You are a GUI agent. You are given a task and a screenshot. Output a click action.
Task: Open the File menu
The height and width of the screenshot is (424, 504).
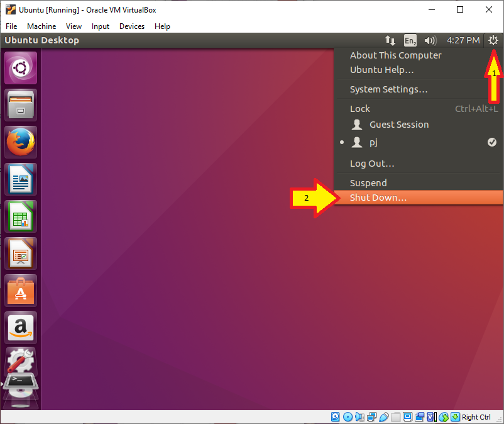pyautogui.click(x=11, y=26)
